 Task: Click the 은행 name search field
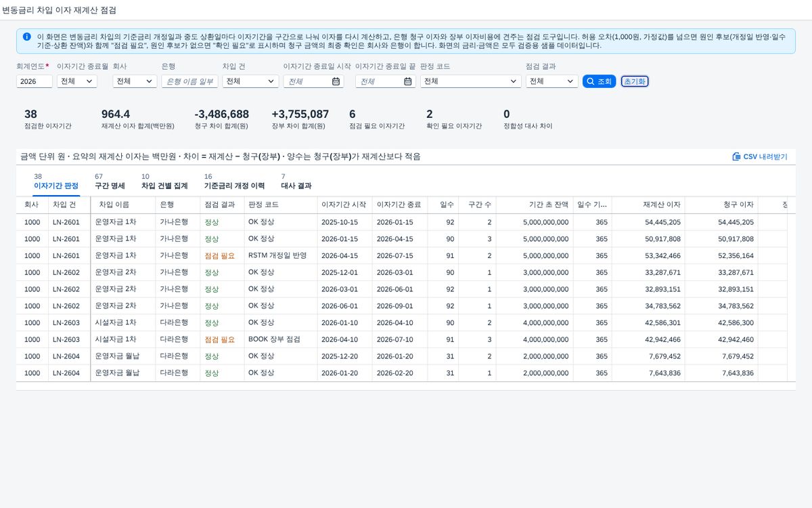click(190, 81)
